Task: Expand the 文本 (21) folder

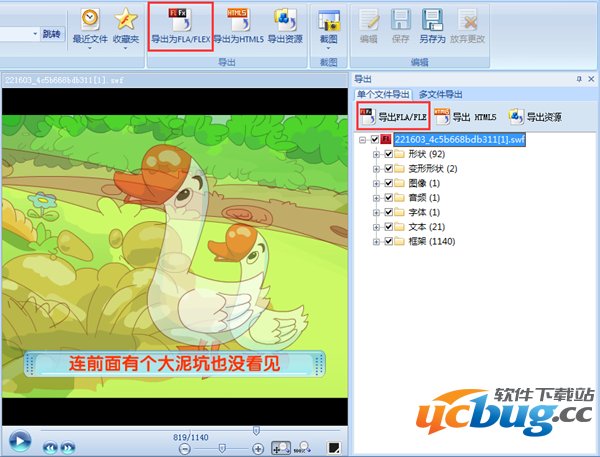Action: pos(377,227)
